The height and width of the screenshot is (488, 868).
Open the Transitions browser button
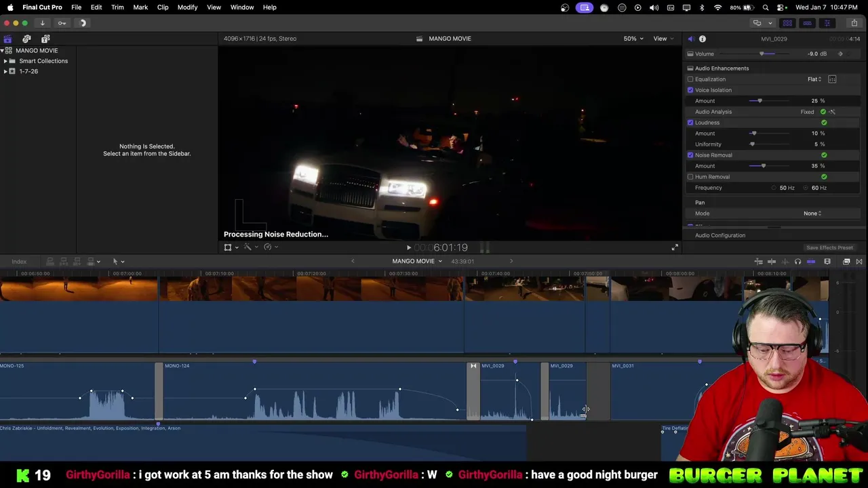coord(859,262)
